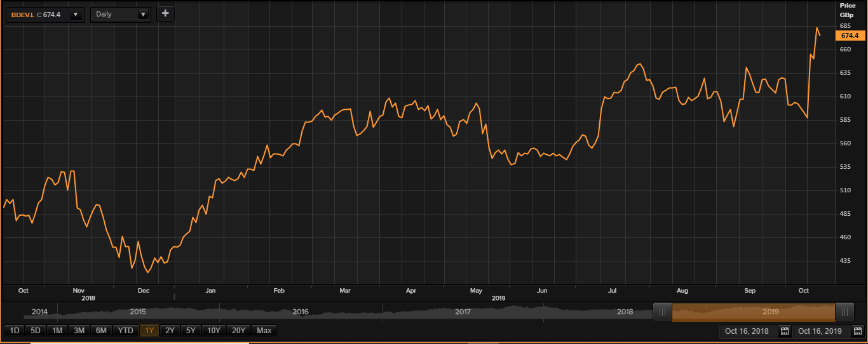868x344 pixels.
Task: Click 2015 in the overview timeline
Action: [138, 312]
